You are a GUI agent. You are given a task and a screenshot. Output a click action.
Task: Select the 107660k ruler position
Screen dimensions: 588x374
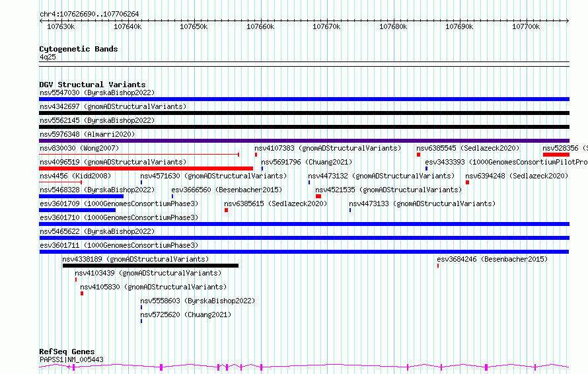[260, 26]
